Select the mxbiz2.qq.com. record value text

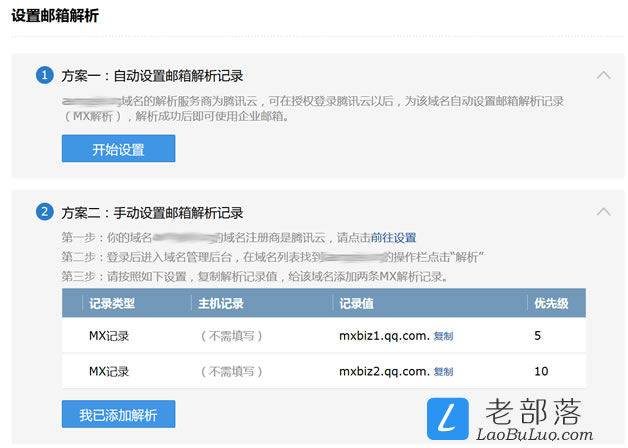pos(384,372)
